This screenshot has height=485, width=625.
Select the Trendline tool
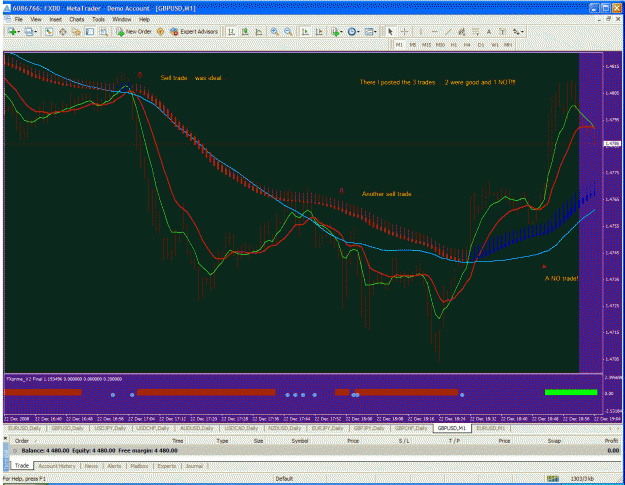click(448, 32)
